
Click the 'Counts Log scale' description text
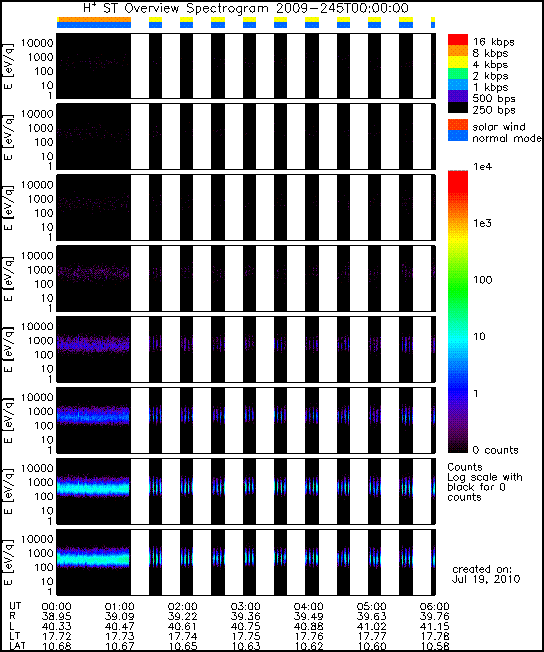pos(485,482)
